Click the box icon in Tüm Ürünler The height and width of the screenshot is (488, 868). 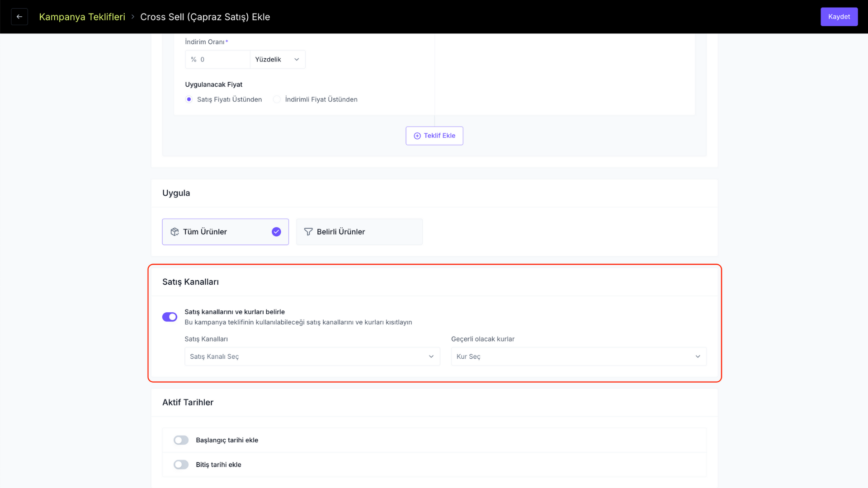(175, 232)
